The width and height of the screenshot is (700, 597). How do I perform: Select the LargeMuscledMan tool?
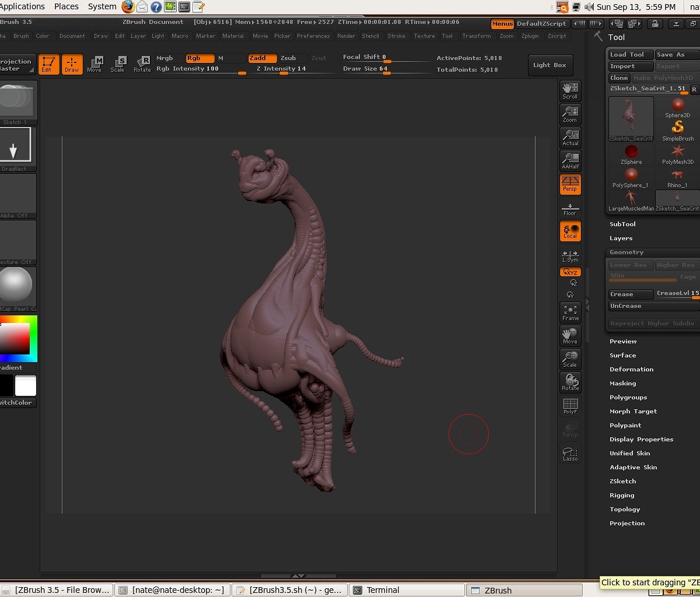tap(631, 201)
